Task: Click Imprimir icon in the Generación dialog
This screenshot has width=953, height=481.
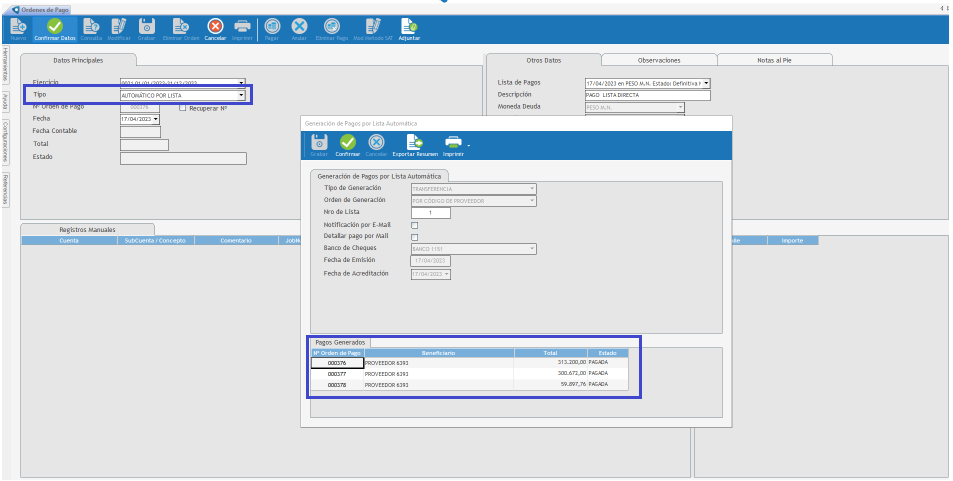Action: [x=453, y=142]
